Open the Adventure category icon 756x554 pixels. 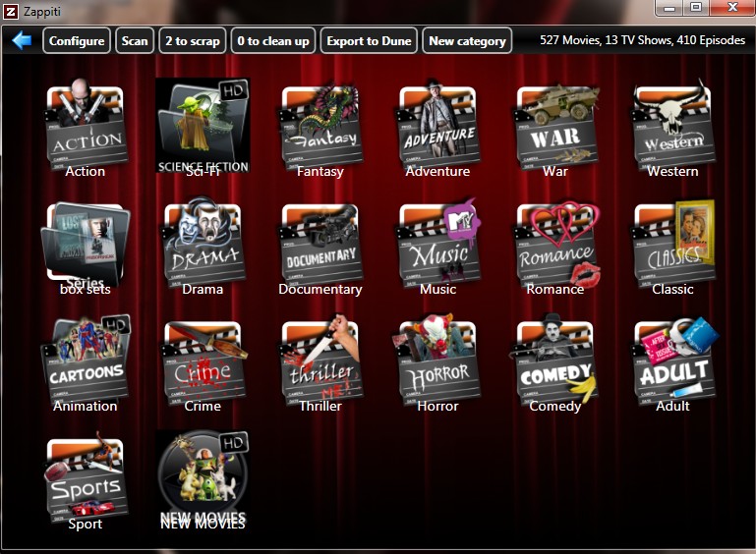437,126
